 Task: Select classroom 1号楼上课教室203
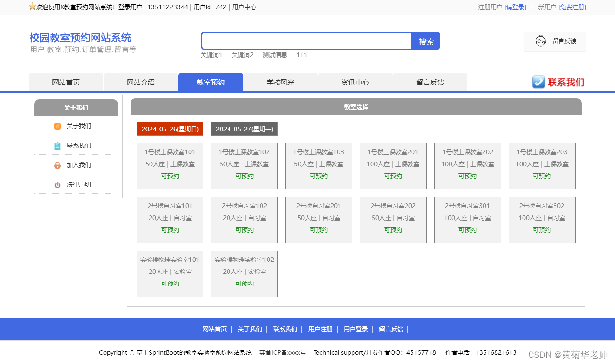pos(542,166)
